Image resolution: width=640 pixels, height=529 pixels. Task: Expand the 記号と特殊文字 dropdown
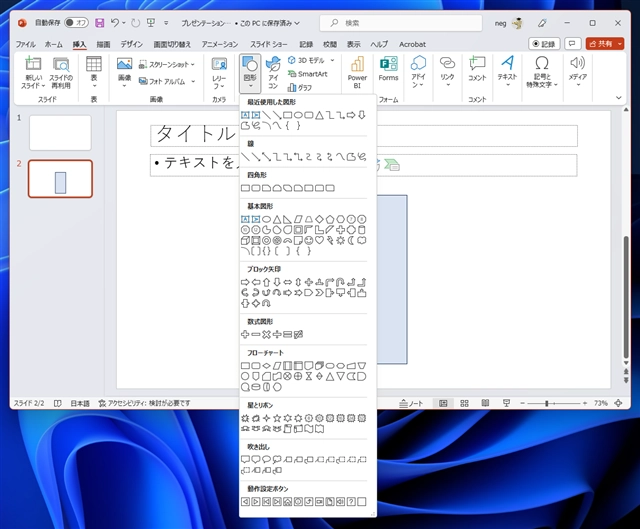(542, 72)
